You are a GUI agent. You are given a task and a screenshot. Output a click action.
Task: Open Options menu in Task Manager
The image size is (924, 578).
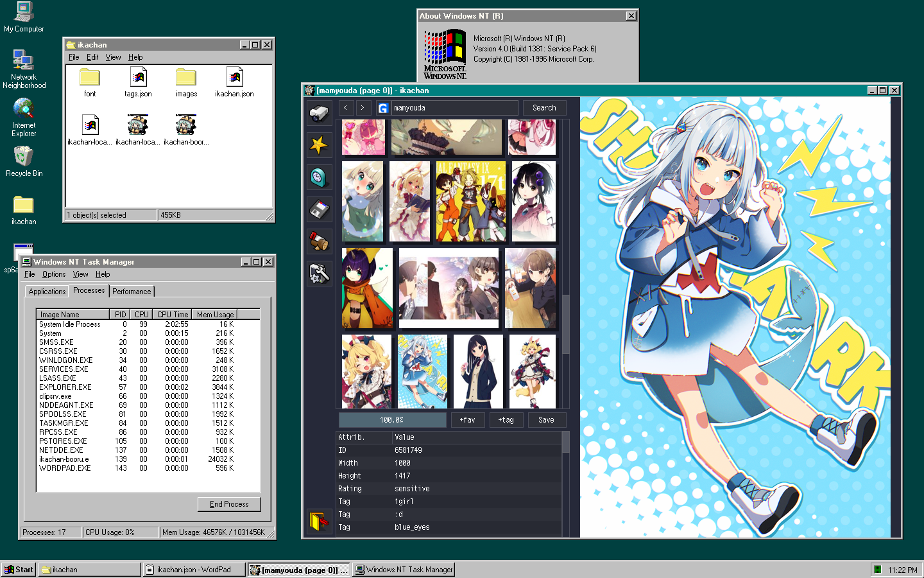[x=54, y=274]
